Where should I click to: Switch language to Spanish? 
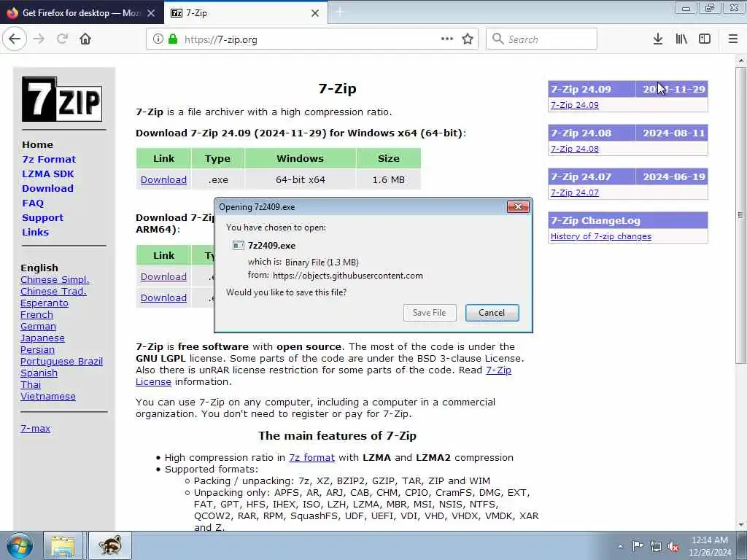(39, 373)
